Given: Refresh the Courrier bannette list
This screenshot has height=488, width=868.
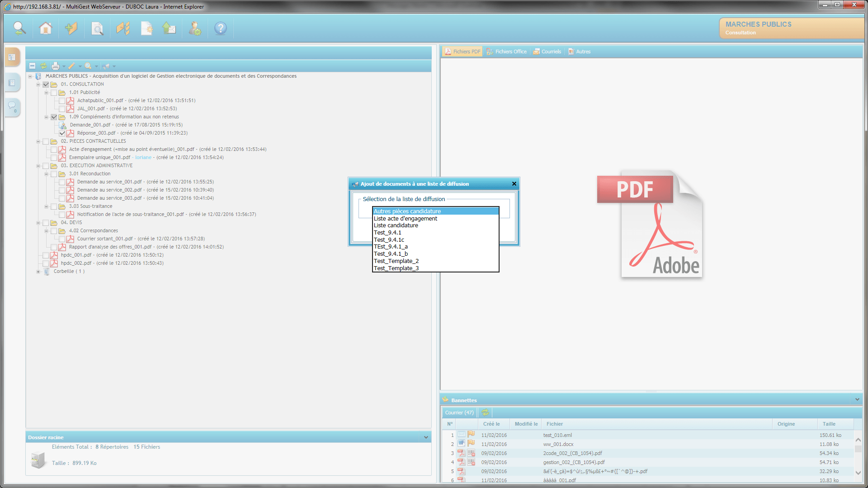Looking at the screenshot, I should pos(485,413).
